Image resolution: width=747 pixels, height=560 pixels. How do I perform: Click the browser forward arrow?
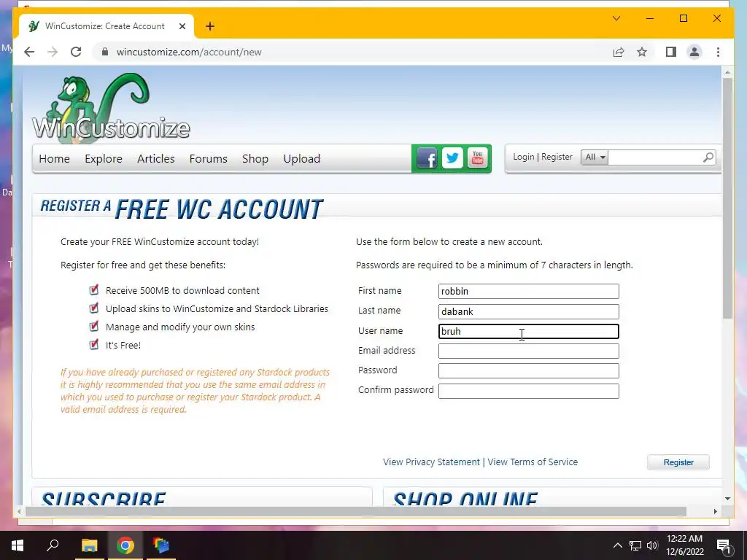[53, 52]
